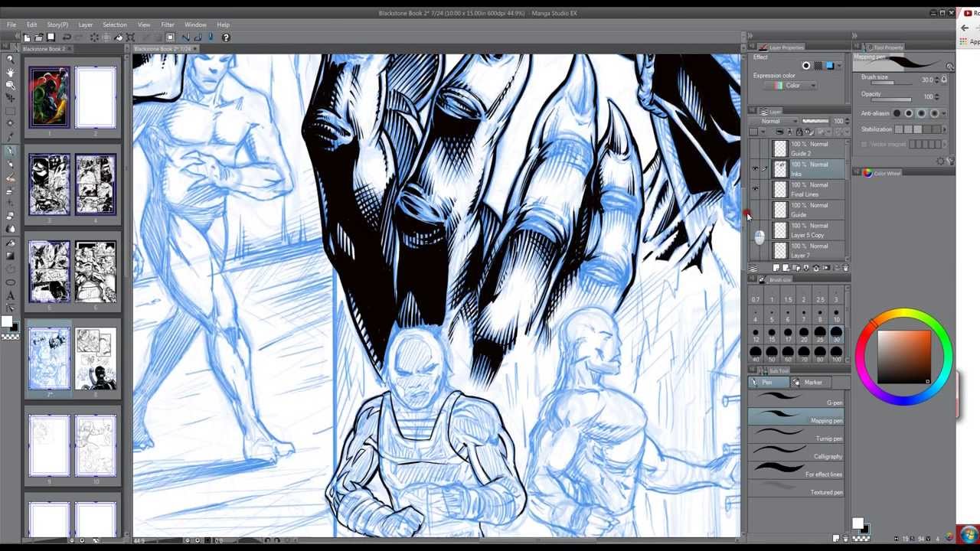Select no anti-aliasing option
This screenshot has height=551, width=980.
tap(897, 113)
